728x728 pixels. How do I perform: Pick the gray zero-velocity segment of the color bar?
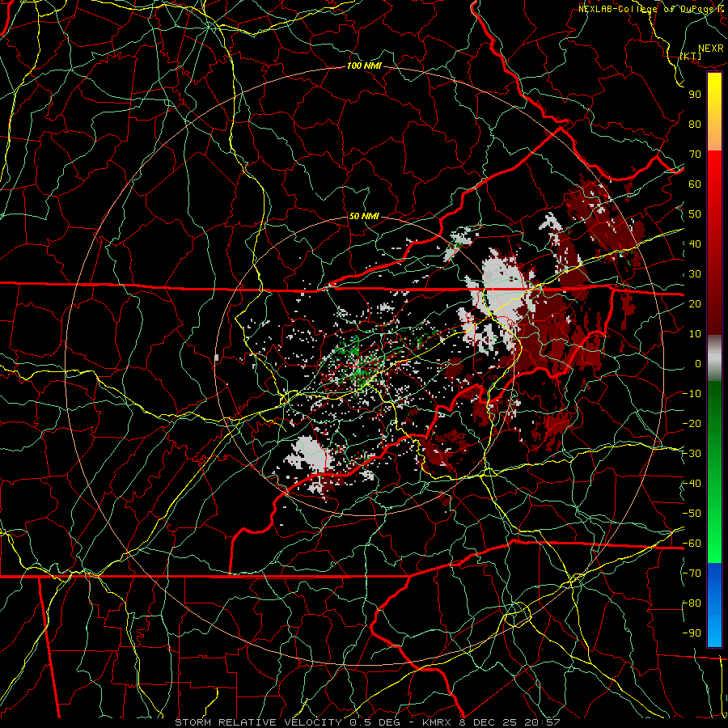(714, 358)
